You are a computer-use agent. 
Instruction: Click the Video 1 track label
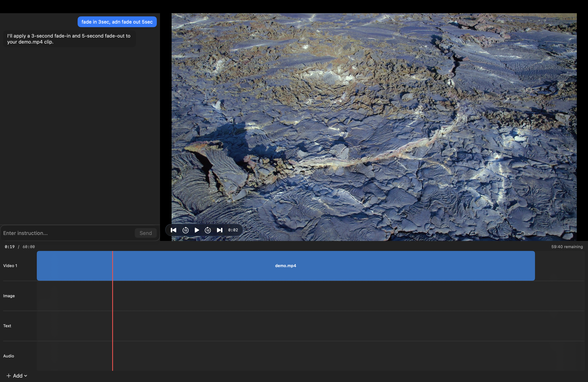(10, 266)
